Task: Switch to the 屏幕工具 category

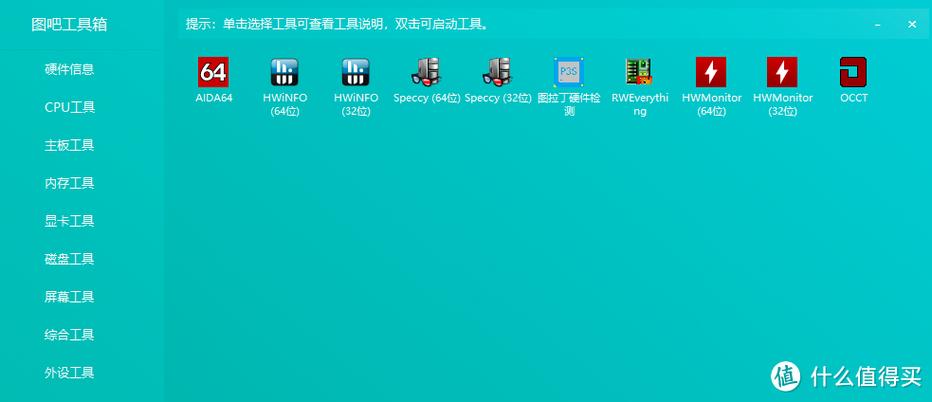Action: pos(70,297)
